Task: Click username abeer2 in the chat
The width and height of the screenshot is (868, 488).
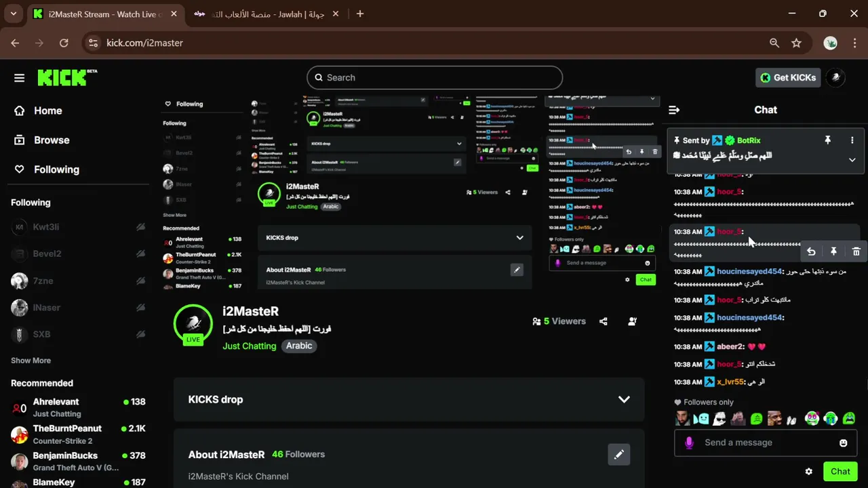Action: 730,346
